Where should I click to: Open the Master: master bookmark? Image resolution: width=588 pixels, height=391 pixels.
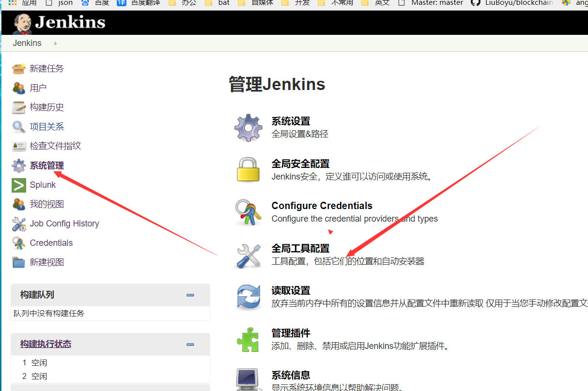(x=430, y=3)
